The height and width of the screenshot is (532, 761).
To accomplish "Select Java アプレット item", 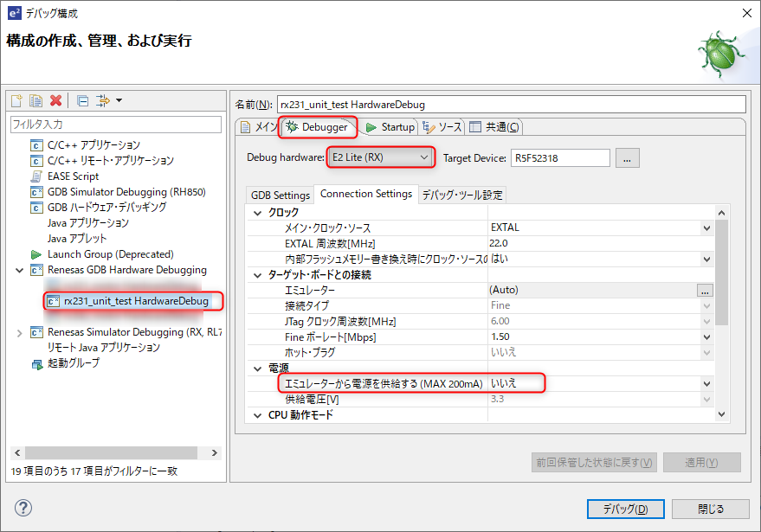I will [x=77, y=238].
